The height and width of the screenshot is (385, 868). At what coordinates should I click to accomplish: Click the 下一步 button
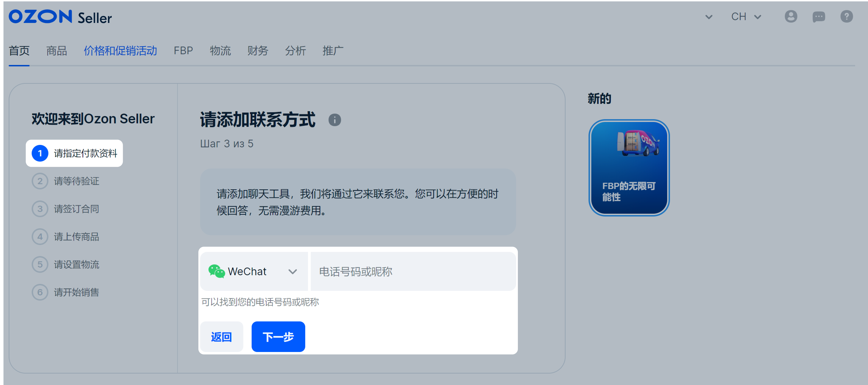click(x=278, y=337)
